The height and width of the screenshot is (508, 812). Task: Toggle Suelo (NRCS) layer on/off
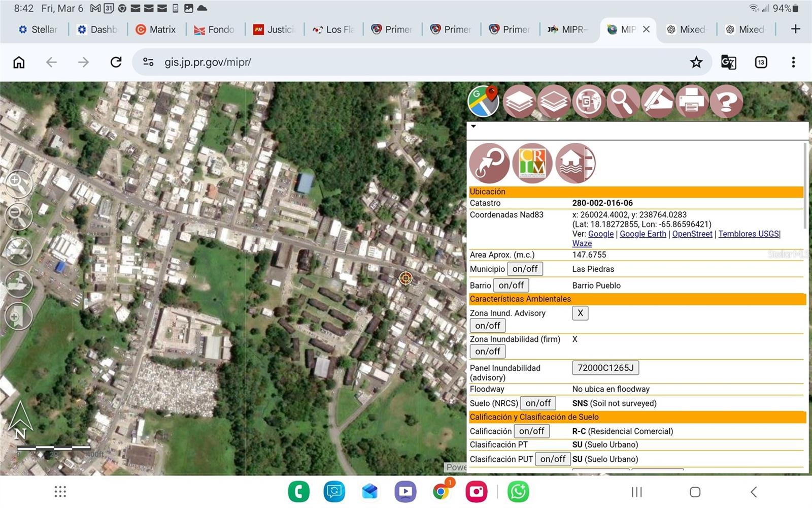coord(538,403)
